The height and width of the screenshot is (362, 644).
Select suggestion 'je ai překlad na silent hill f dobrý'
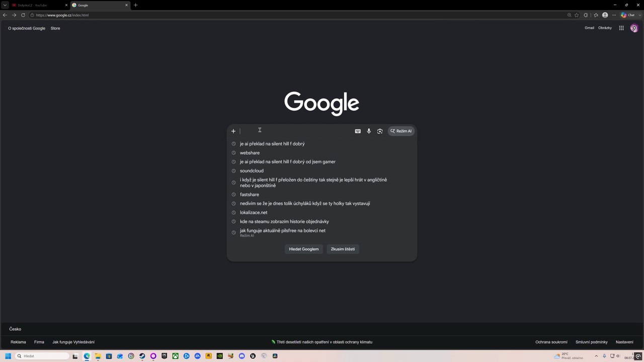point(322,144)
